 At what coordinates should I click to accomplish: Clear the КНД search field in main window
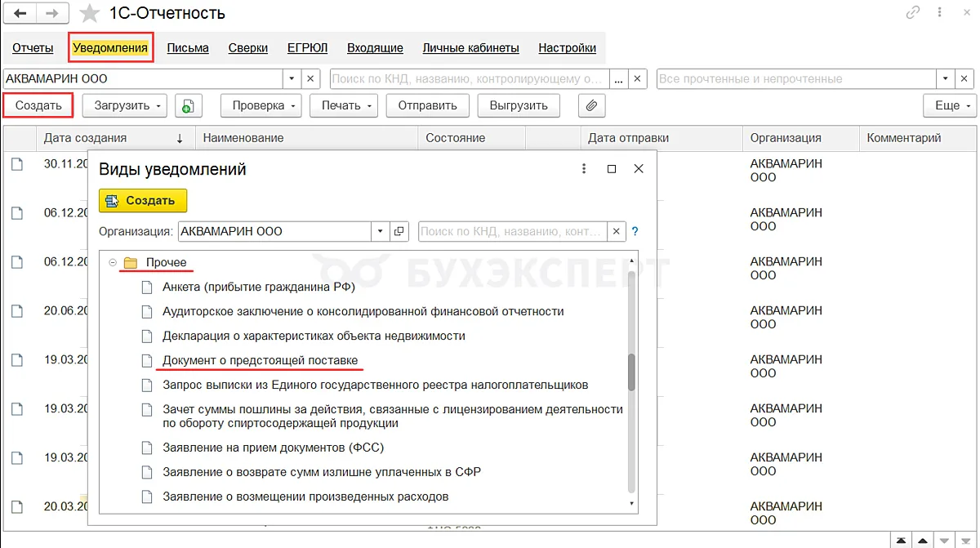click(x=639, y=79)
